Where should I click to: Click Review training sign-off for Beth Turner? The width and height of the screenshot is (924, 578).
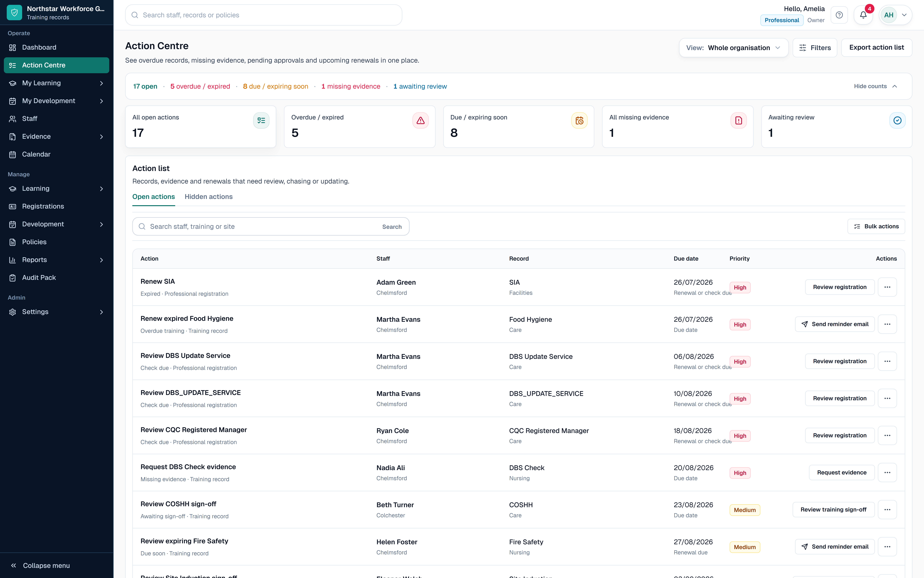834,510
